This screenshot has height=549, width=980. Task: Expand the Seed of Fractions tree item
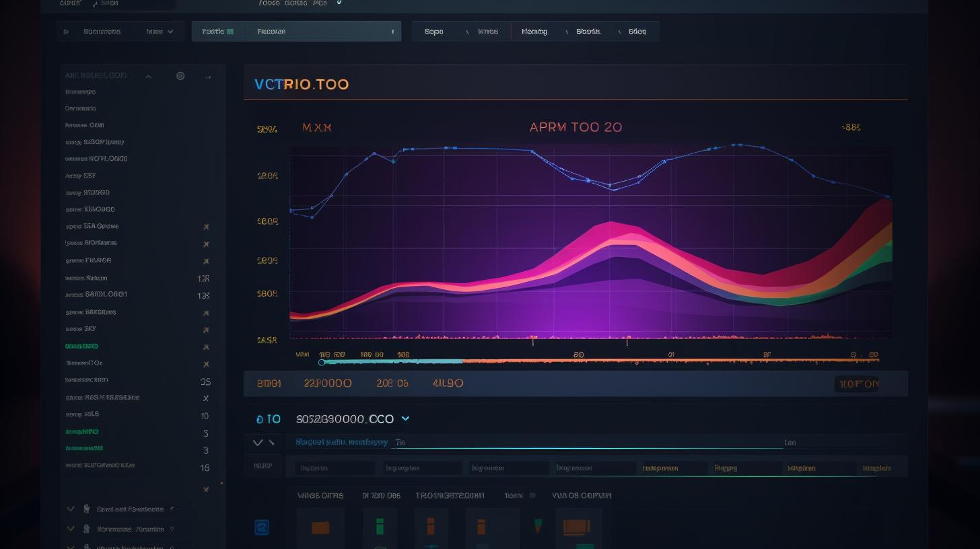[71, 509]
